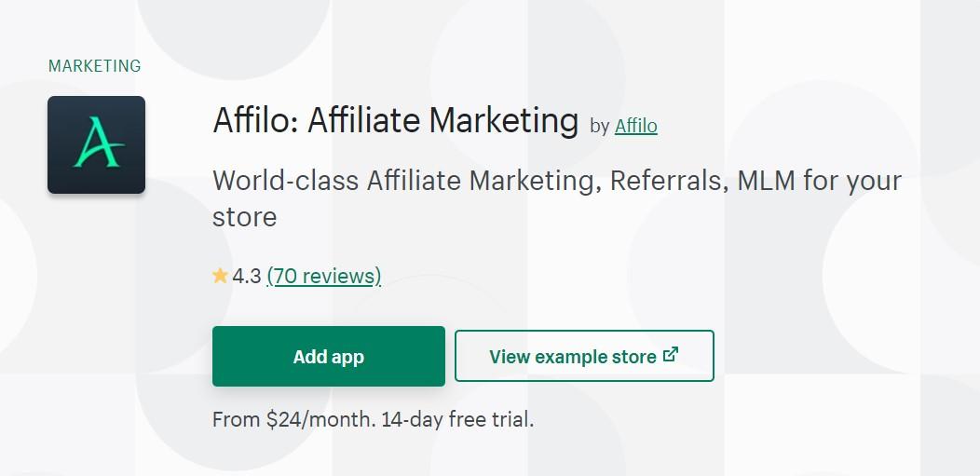Open the Affilo developer link
The image size is (980, 476).
coord(636,126)
